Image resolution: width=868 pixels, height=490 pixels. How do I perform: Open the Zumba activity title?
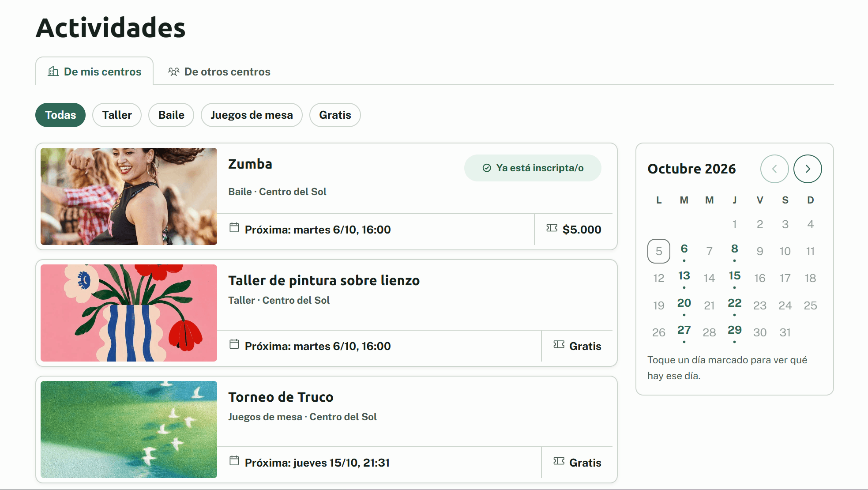pos(250,164)
